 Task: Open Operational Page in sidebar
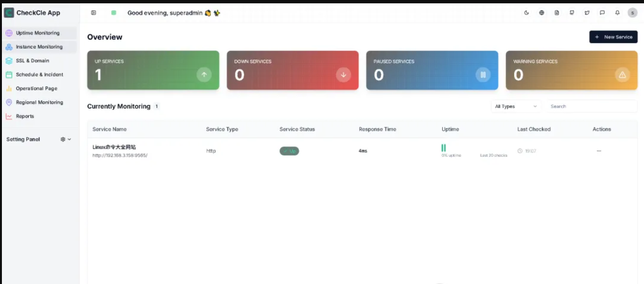coord(40,88)
